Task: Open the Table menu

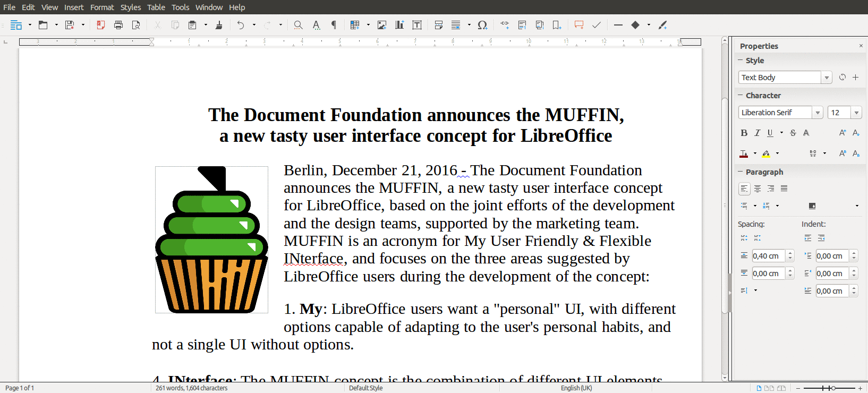Action: [156, 7]
